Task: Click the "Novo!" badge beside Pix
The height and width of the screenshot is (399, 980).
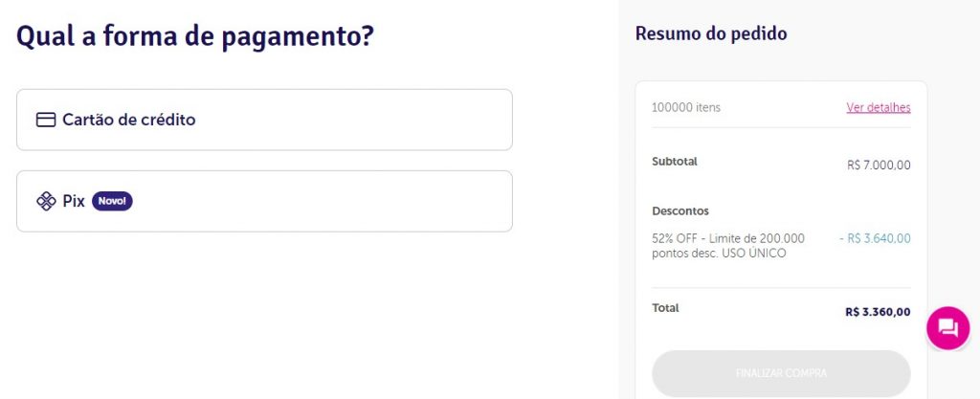Action: tap(112, 201)
